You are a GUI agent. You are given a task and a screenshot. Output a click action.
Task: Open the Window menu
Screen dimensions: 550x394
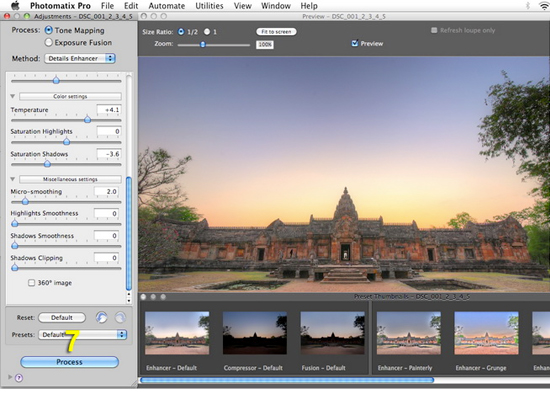tap(276, 6)
